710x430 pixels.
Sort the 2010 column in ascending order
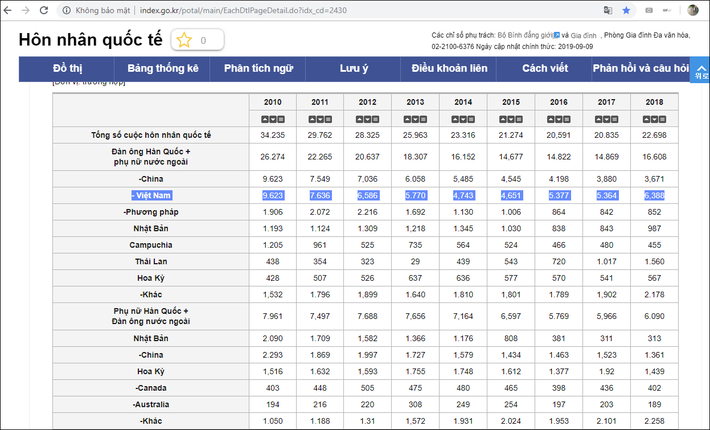(267, 120)
